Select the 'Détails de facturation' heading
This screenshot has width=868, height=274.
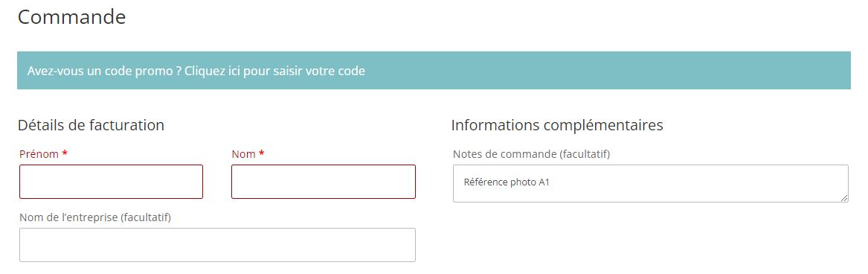tap(91, 125)
